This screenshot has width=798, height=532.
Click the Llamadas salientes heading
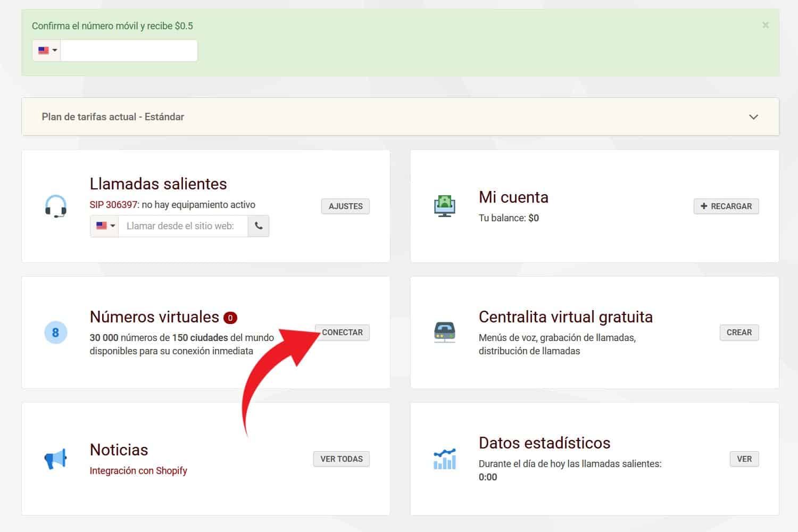158,184
